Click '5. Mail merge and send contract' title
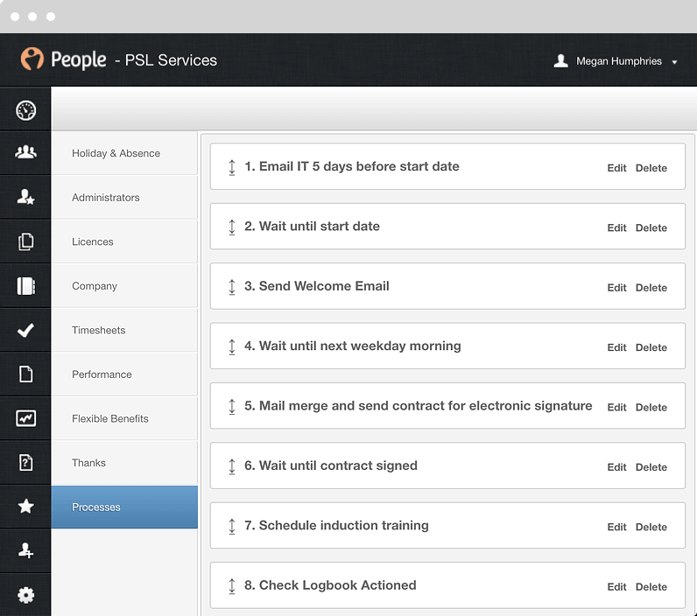 [418, 405]
